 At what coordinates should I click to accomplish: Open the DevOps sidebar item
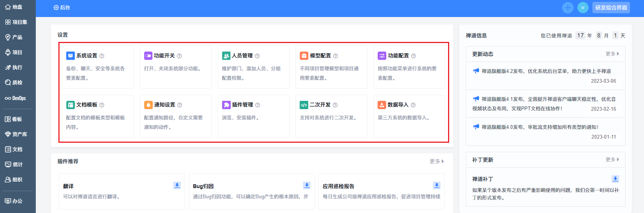[15, 98]
